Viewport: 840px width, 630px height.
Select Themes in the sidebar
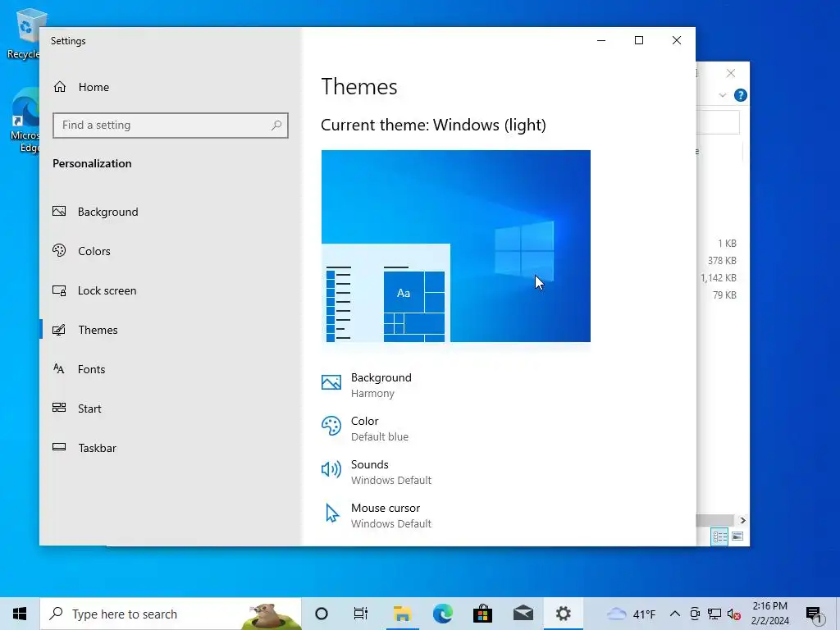coord(84,330)
